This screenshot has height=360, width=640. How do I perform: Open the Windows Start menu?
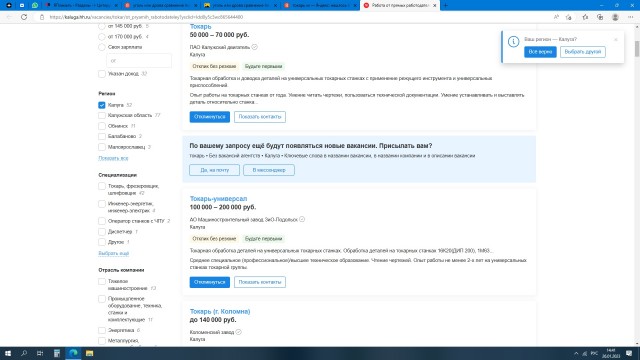click(x=8, y=353)
